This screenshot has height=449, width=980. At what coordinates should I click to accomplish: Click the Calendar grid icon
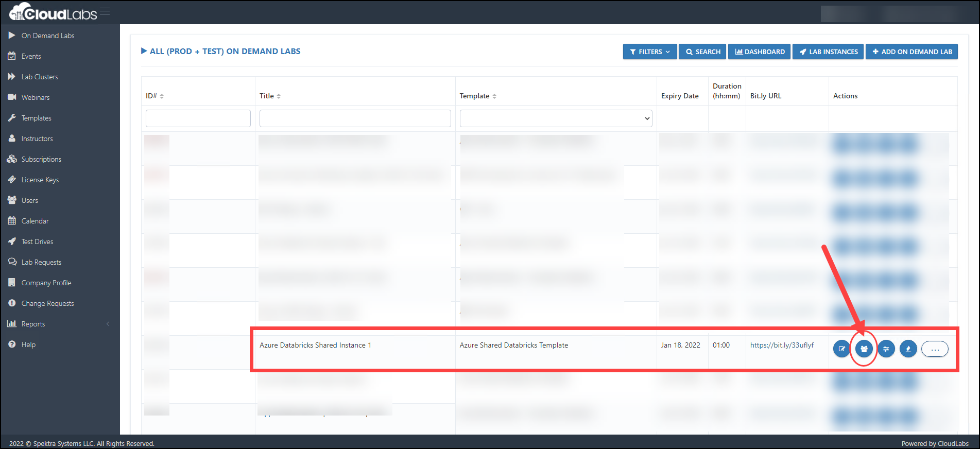[x=12, y=221]
